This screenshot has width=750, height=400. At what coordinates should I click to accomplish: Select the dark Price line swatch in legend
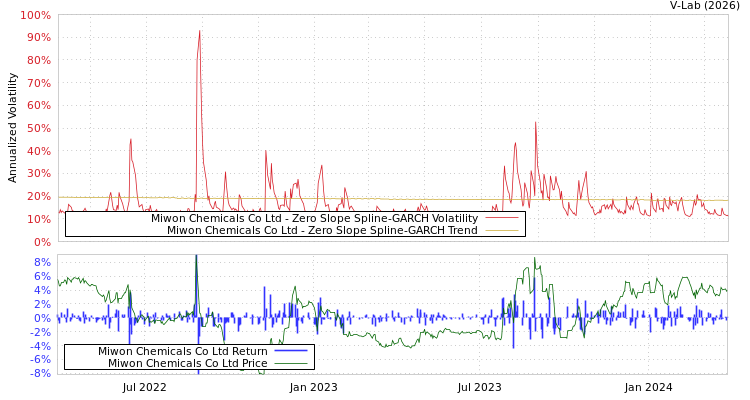pos(290,363)
